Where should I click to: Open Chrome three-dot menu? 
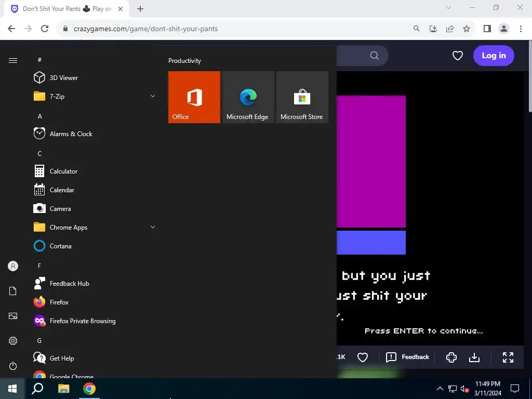pyautogui.click(x=521, y=29)
